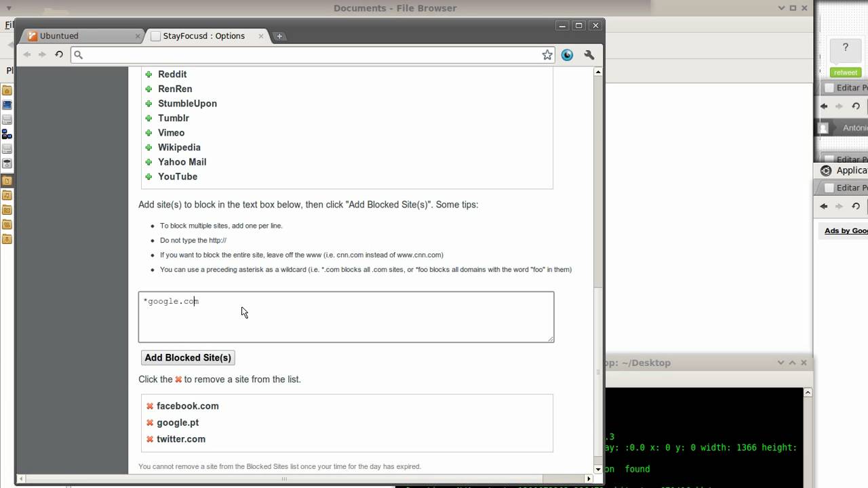Image resolution: width=868 pixels, height=488 pixels.
Task: Add Vimeo using its green plus icon
Action: 149,133
